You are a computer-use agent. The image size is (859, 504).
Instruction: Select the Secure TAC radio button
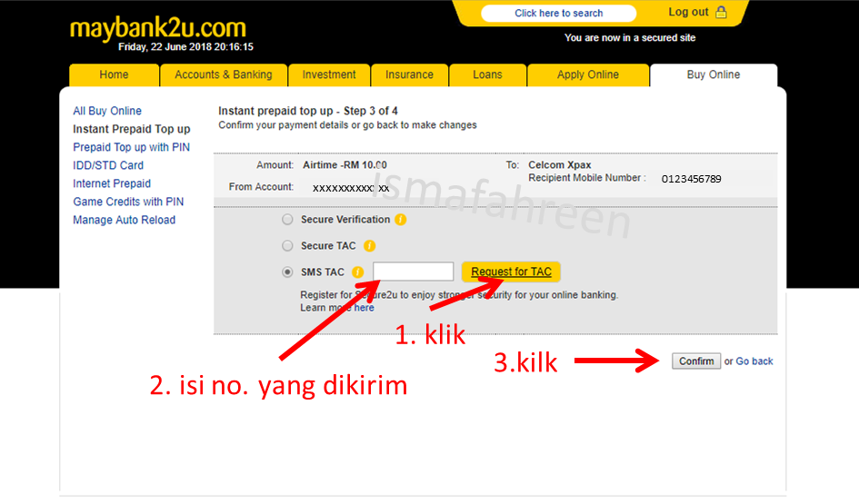(287, 246)
